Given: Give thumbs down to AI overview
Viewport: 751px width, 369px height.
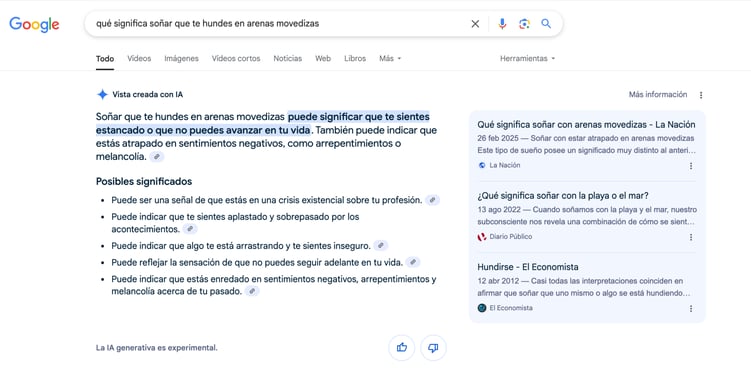Looking at the screenshot, I should [x=433, y=348].
